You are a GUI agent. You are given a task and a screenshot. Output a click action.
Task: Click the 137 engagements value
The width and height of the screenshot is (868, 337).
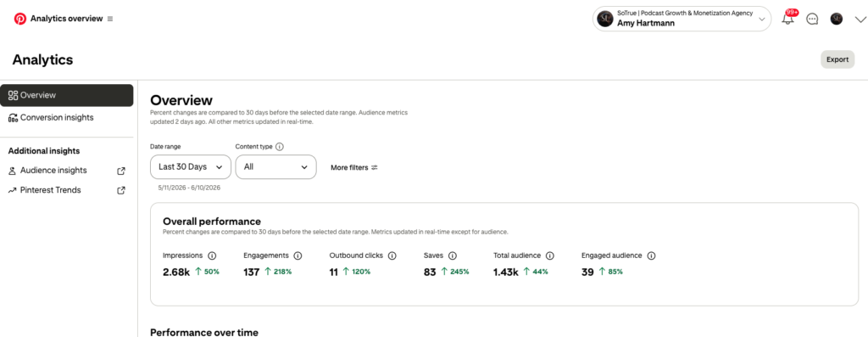tap(251, 272)
